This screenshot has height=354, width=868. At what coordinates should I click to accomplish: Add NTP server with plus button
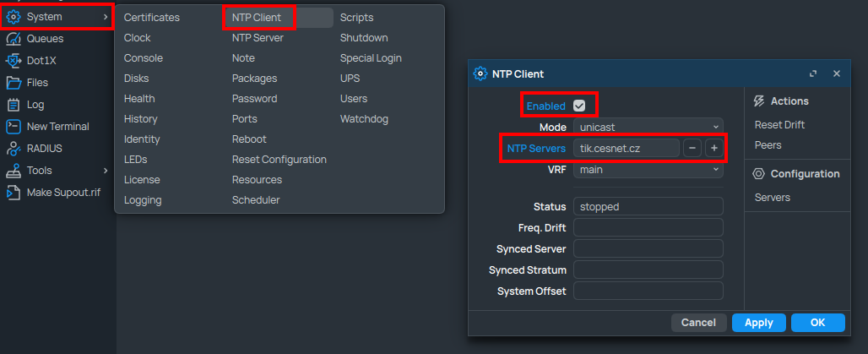pos(713,149)
